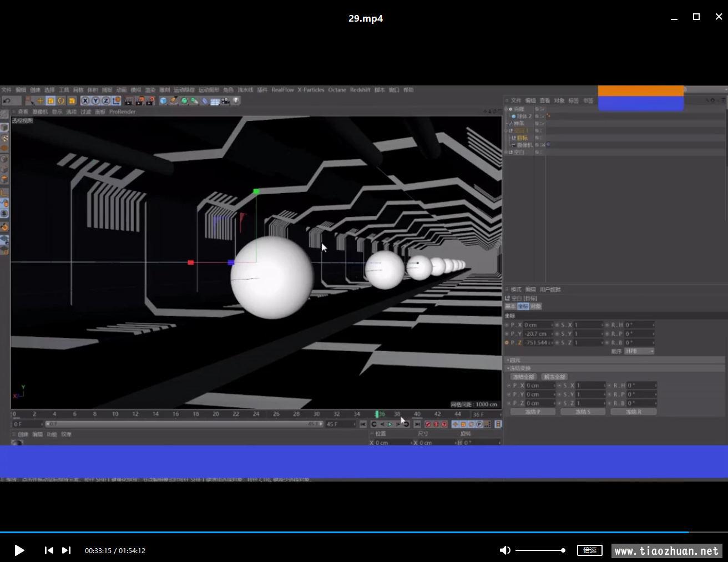
Task: Open the Redshift menu
Action: point(360,90)
